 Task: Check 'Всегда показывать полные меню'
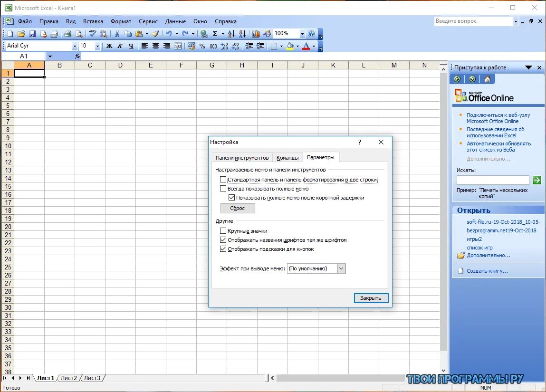pos(223,189)
